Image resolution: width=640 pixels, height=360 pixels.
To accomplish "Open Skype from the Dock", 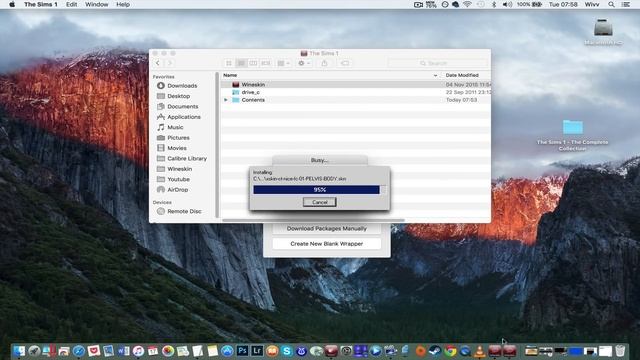I will coord(287,351).
